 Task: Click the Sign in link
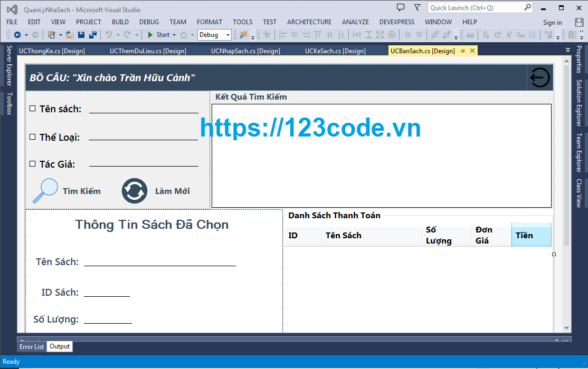coord(553,22)
